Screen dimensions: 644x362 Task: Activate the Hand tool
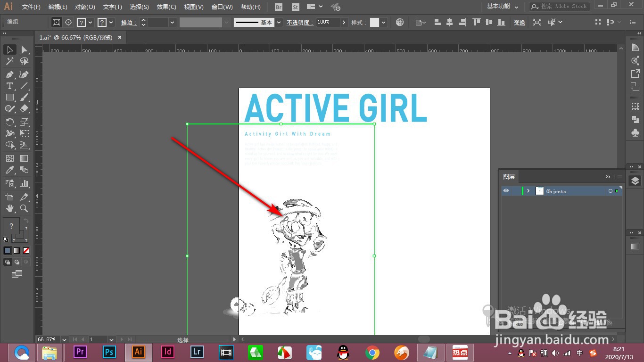[10, 208]
